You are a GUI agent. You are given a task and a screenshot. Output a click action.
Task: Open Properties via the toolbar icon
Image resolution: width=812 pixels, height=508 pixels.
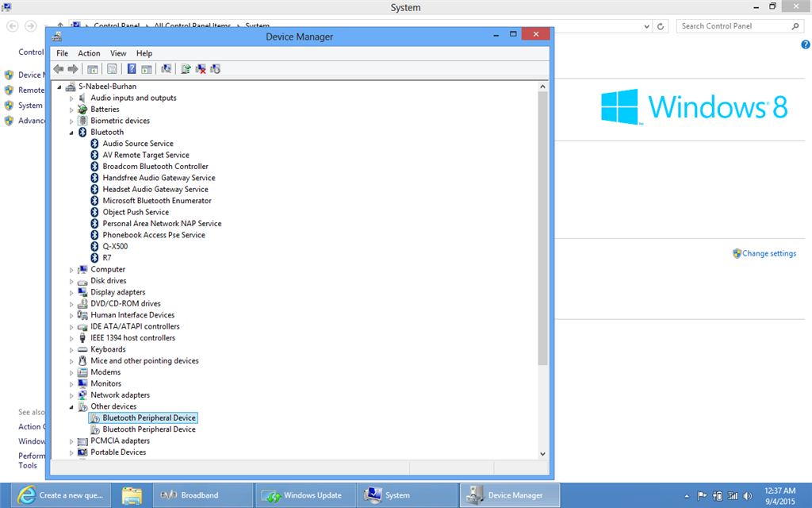pos(112,69)
